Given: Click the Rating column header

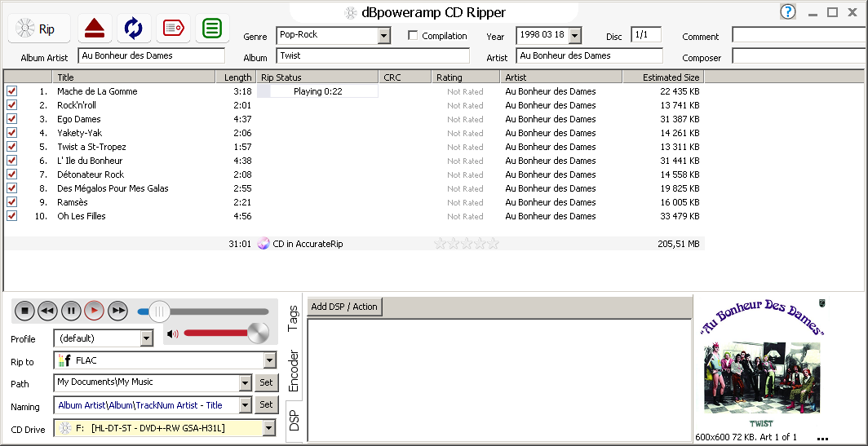Looking at the screenshot, I should point(466,77).
